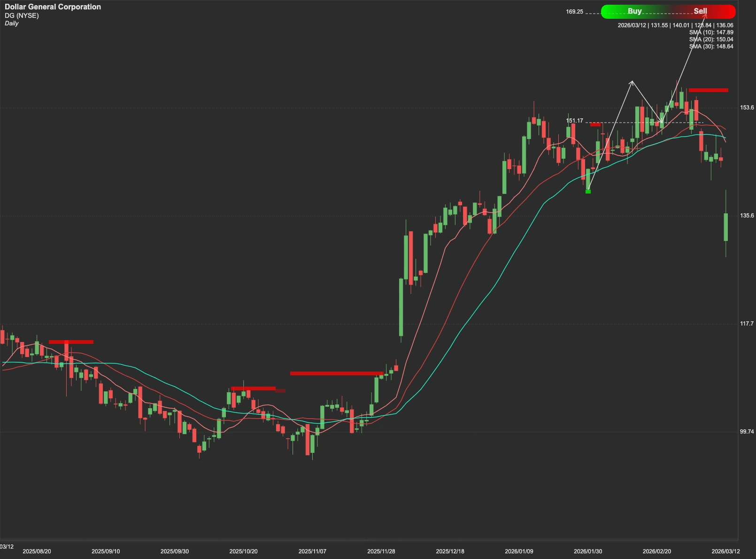Click the 2025/08/20 date axis label
Viewport: 756px width, 559px height.
point(37,551)
